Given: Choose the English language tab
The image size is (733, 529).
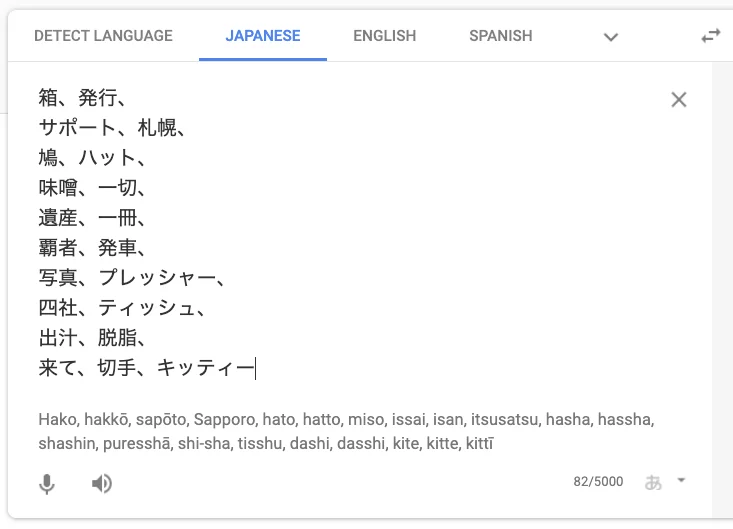Looking at the screenshot, I should (384, 36).
